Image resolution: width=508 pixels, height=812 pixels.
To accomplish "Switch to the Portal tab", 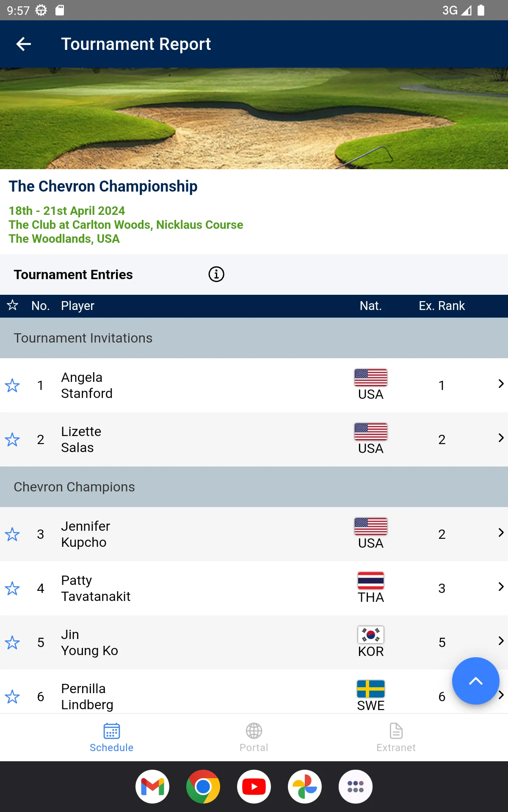I will coord(254,738).
